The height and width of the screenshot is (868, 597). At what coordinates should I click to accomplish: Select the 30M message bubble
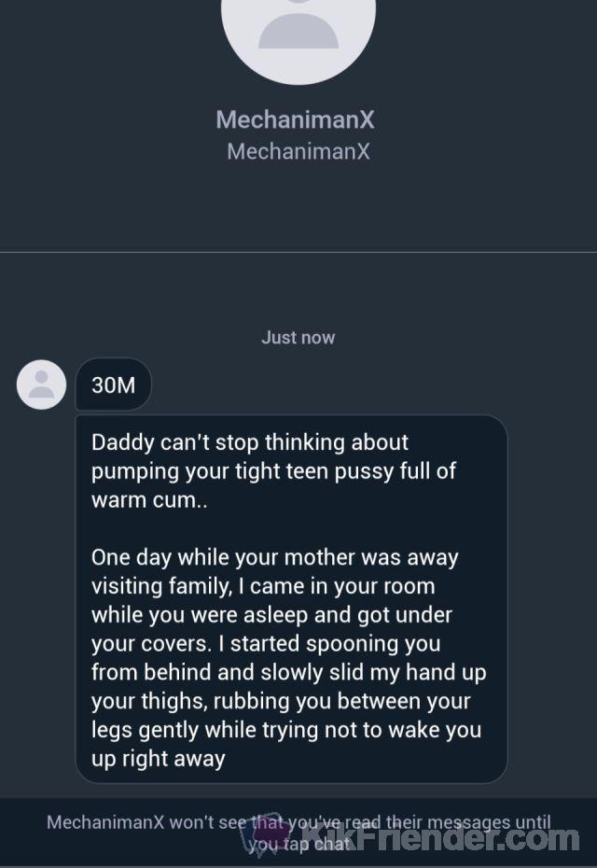tap(113, 385)
